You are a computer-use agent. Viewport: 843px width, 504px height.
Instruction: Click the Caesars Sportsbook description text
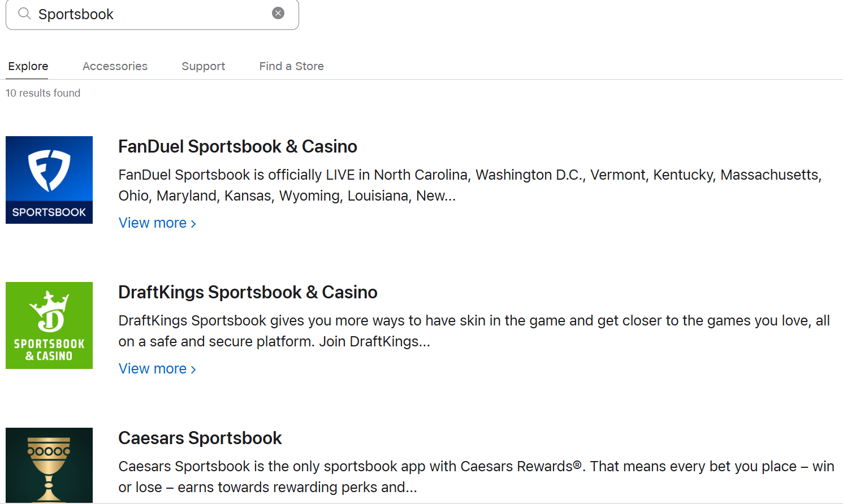[475, 476]
